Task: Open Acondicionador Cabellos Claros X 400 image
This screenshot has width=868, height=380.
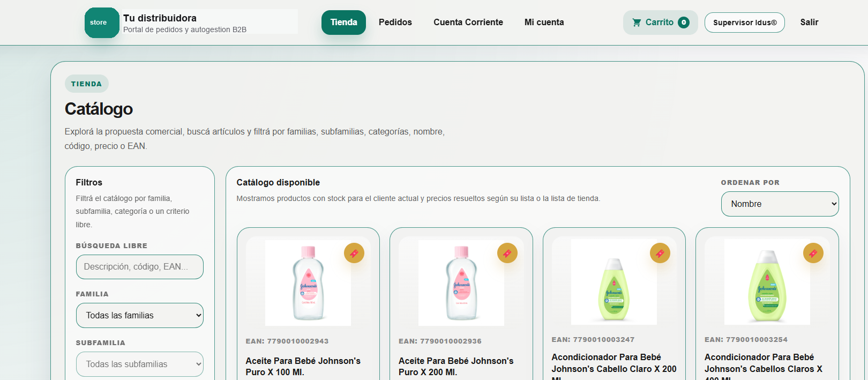Action: (767, 282)
